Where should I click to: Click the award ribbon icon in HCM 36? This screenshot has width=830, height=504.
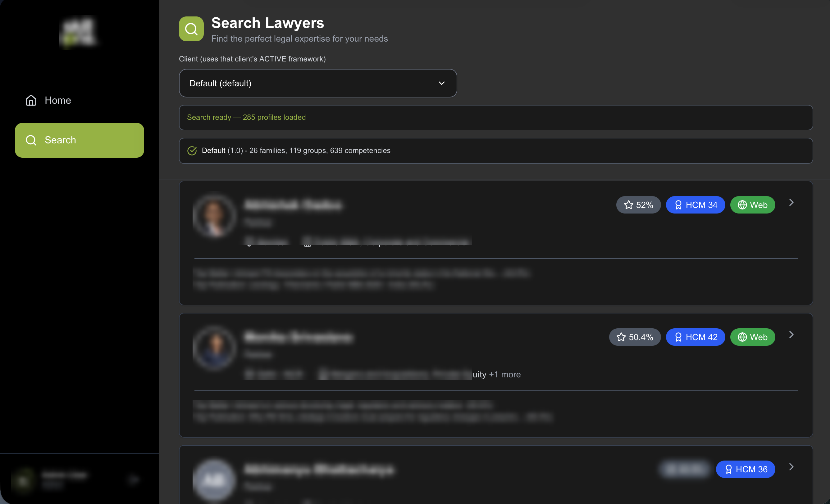729,469
